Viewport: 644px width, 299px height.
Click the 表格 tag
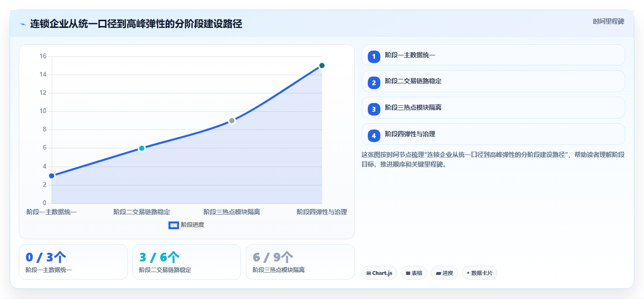tap(414, 273)
